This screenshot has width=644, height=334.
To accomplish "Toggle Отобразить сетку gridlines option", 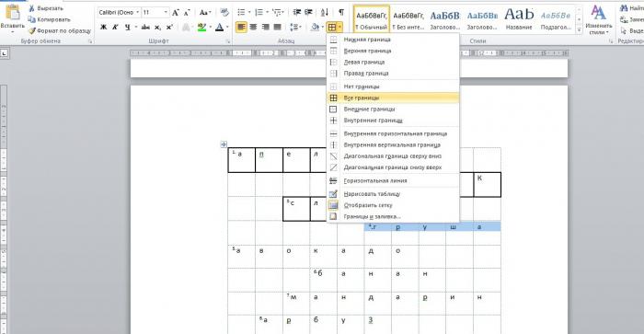I will coord(393,205).
